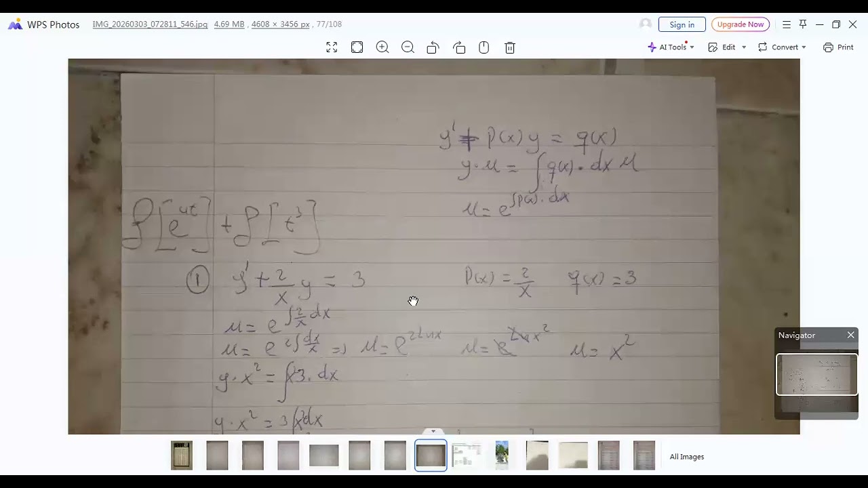Select the currently highlighted filmstrip thumbnail
This screenshot has height=488, width=868.
point(431,455)
